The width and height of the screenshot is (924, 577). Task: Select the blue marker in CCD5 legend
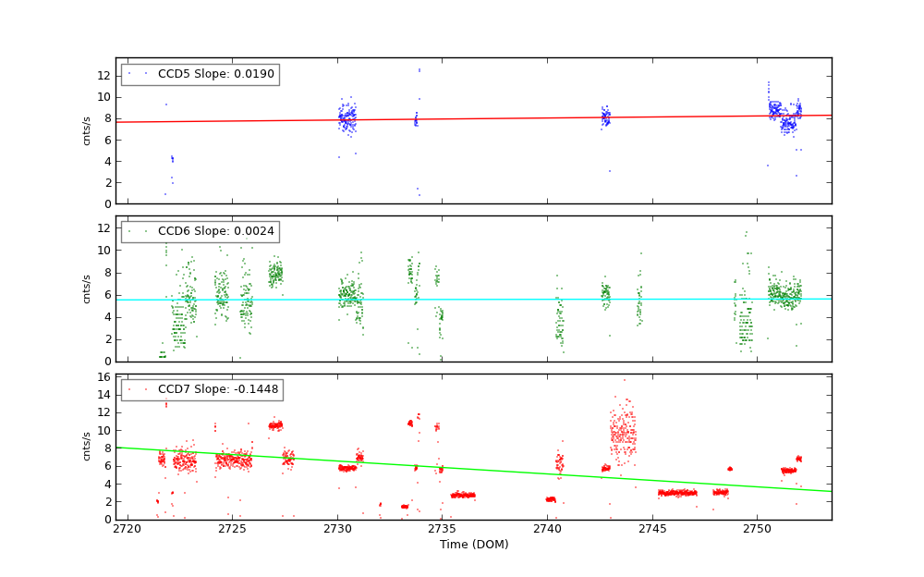(129, 74)
